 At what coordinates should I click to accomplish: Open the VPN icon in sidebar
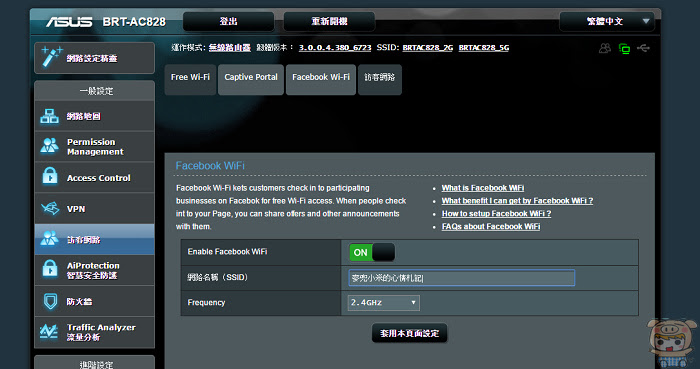pyautogui.click(x=50, y=208)
